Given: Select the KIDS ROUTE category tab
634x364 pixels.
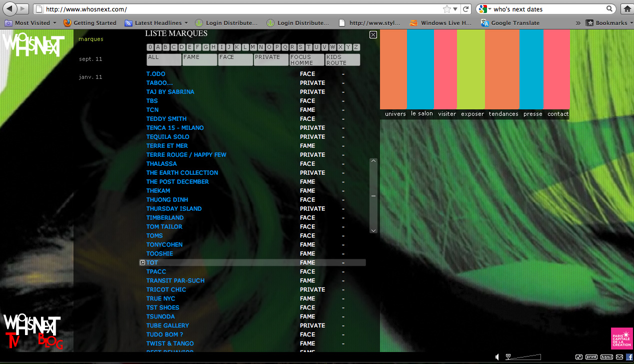Looking at the screenshot, I should [x=342, y=60].
